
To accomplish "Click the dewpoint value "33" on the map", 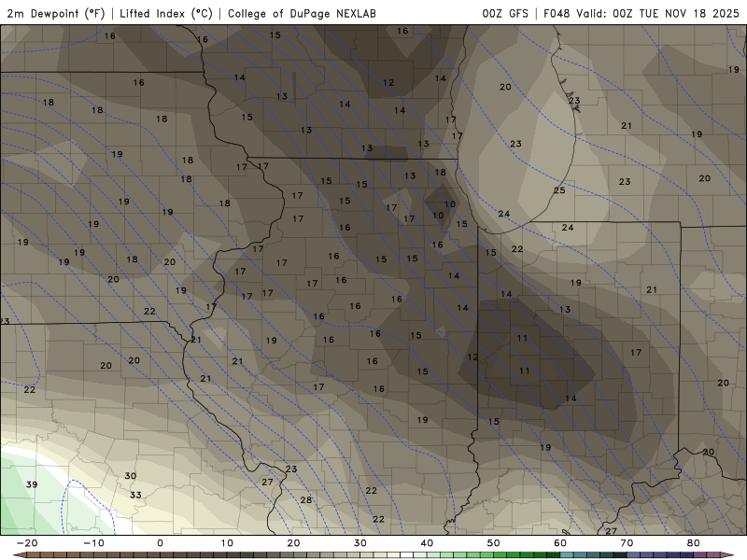I will 135,495.
